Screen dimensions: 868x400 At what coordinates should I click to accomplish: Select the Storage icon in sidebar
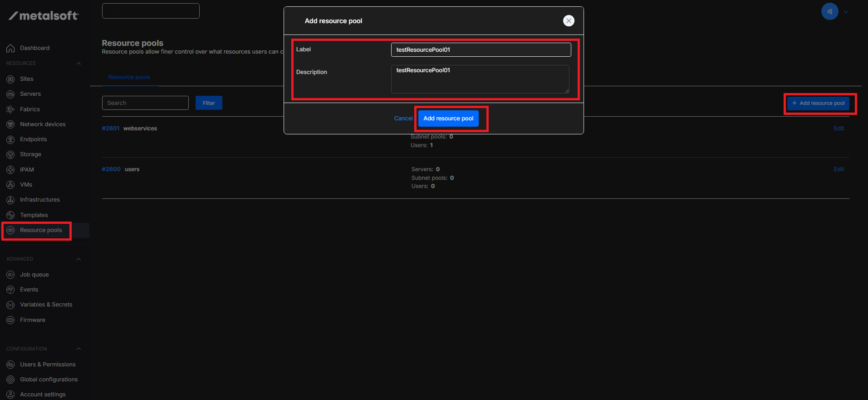click(x=10, y=154)
